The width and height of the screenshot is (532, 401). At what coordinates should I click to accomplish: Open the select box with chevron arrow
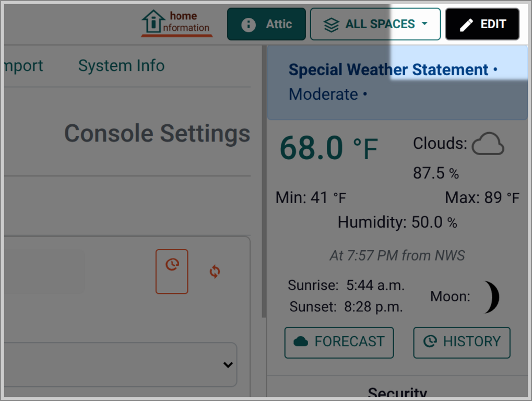point(121,364)
